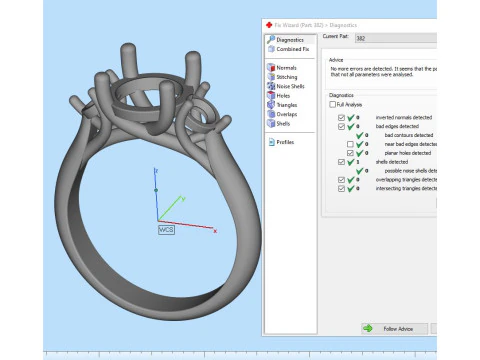480x360 pixels.
Task: Select the Overlaps fix icon
Action: [x=271, y=114]
